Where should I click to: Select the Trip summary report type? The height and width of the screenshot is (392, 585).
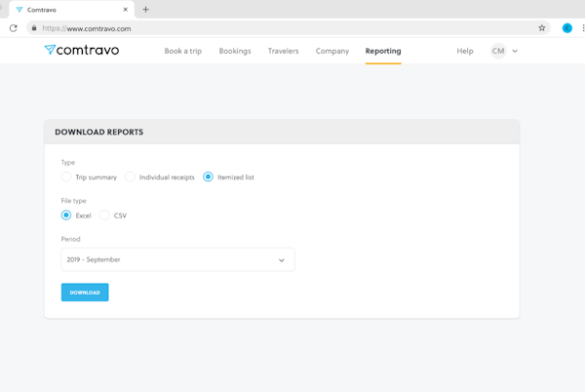66,177
